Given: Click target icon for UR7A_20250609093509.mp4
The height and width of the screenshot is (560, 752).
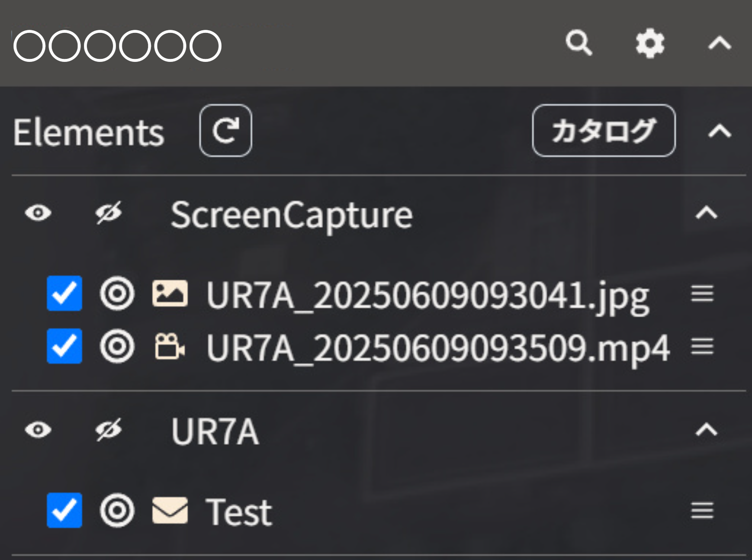Looking at the screenshot, I should pos(117,346).
